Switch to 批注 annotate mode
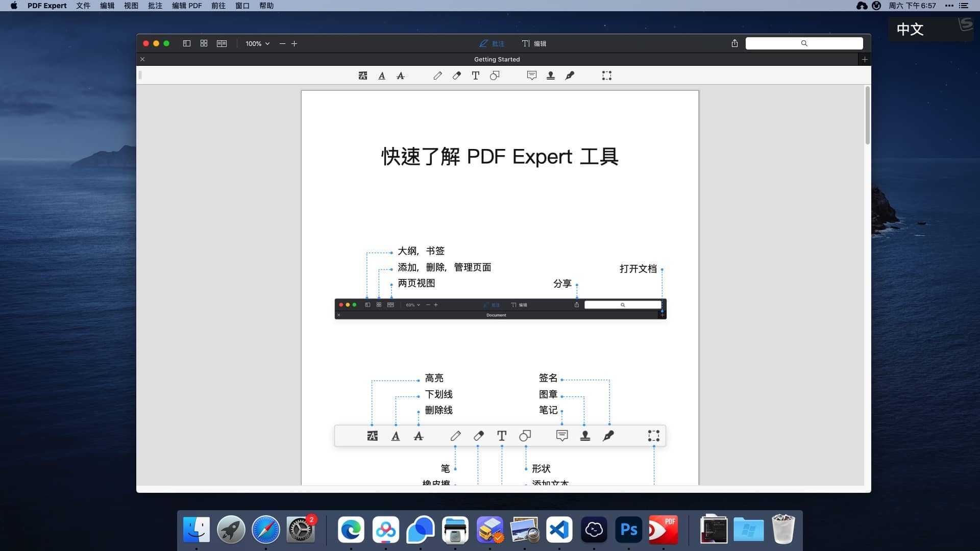Image resolution: width=980 pixels, height=551 pixels. [x=492, y=43]
